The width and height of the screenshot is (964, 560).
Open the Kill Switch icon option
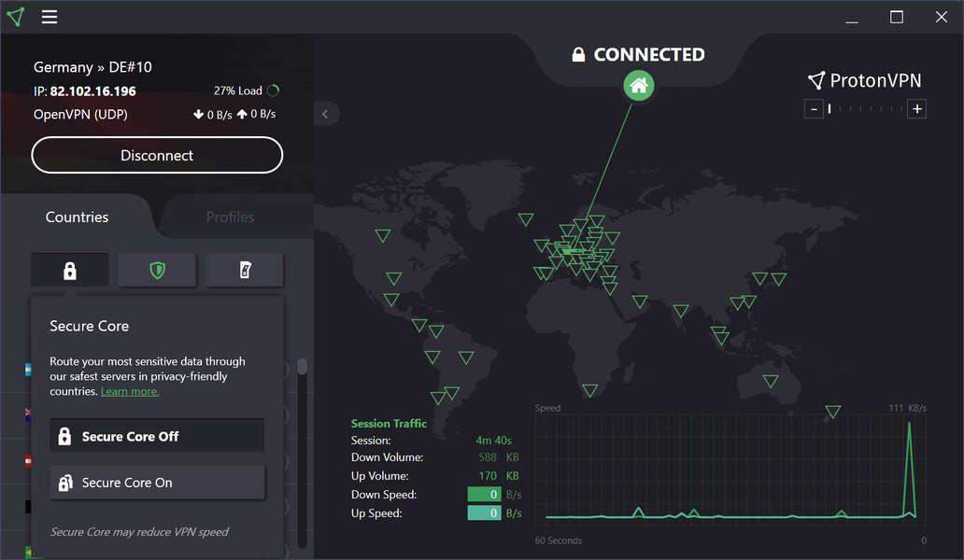[245, 270]
